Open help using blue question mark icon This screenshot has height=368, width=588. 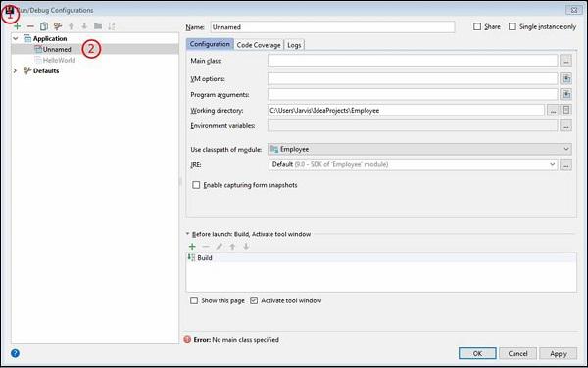(15, 353)
